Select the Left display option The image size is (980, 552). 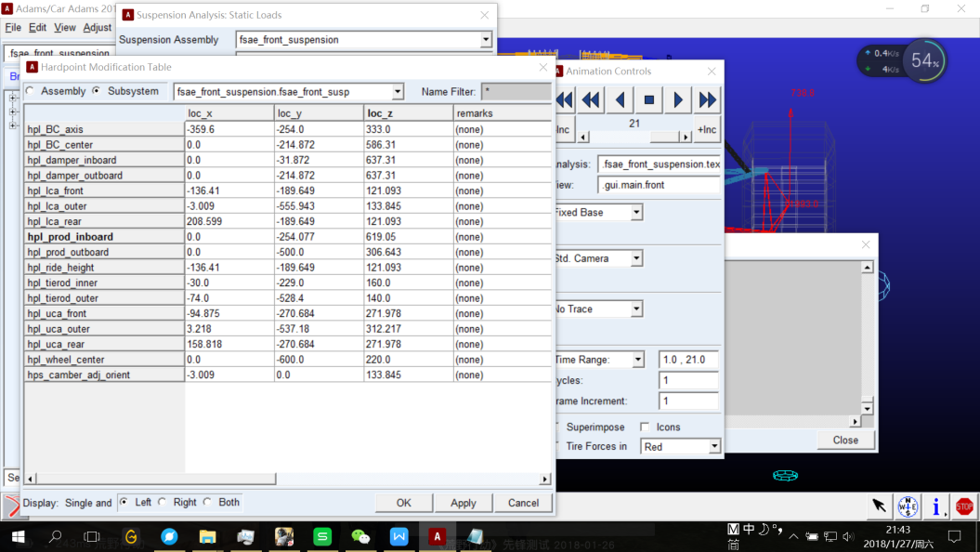pyautogui.click(x=124, y=502)
